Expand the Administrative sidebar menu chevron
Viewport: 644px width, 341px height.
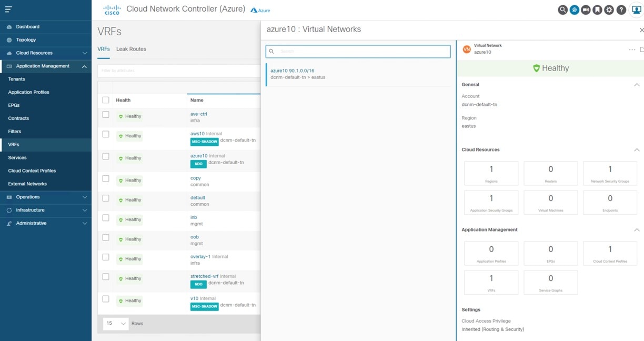pos(85,224)
